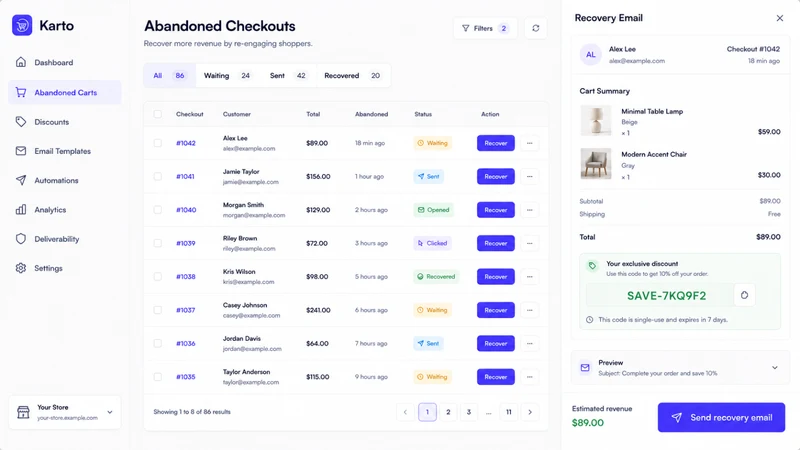The width and height of the screenshot is (800, 450).
Task: Go to results page 2
Action: 448,412
